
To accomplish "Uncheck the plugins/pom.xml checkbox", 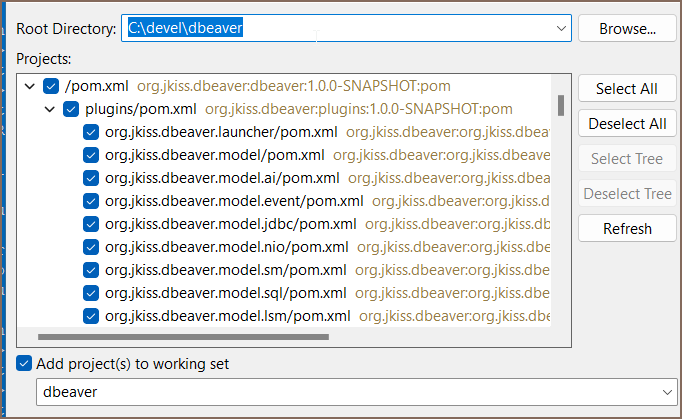I will 71,109.
